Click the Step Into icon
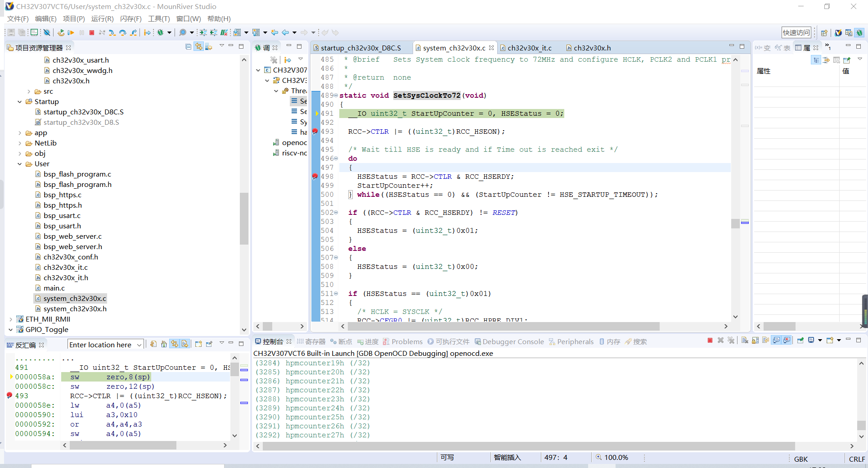 pyautogui.click(x=112, y=32)
